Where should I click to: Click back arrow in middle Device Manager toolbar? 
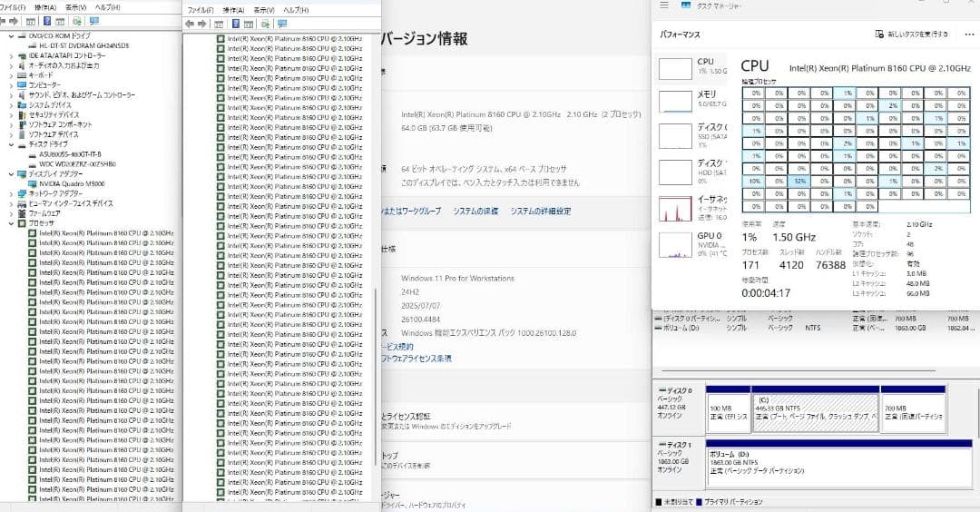pos(190,24)
